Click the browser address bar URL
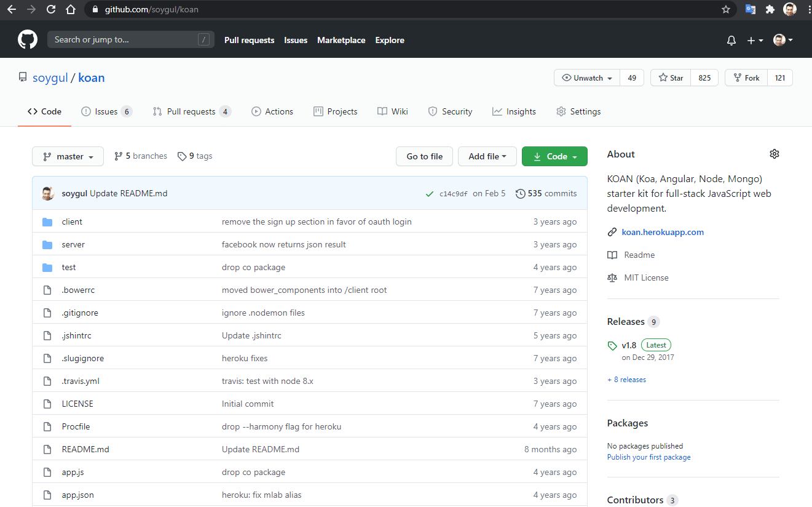The height and width of the screenshot is (507, 812). [151, 10]
